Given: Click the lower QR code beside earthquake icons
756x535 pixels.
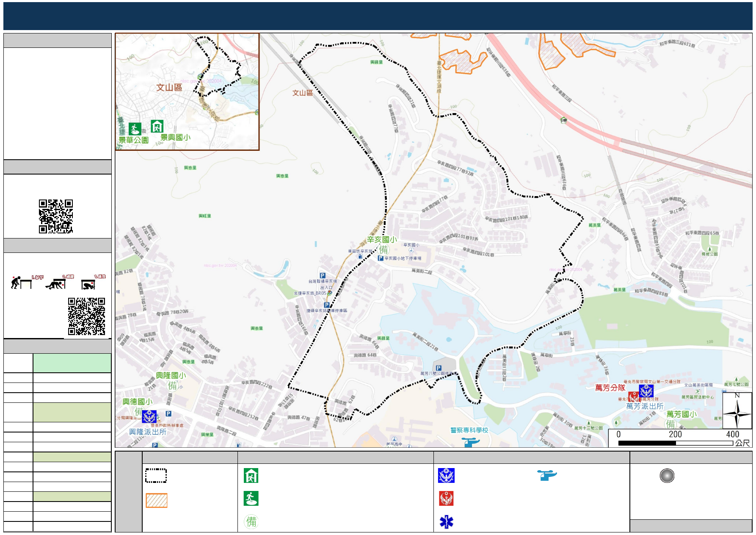Looking at the screenshot, I should 87,316.
